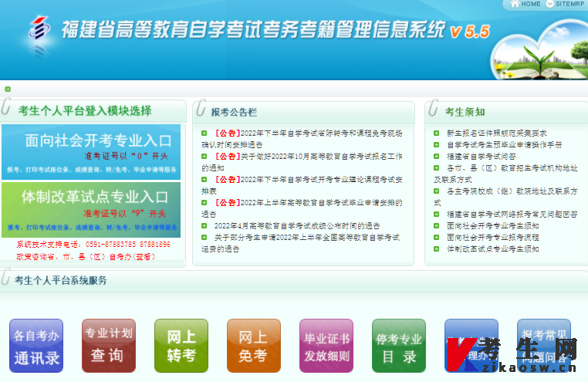Open the 专业计划查询 service icon
The image size is (588, 382).
coord(109,346)
